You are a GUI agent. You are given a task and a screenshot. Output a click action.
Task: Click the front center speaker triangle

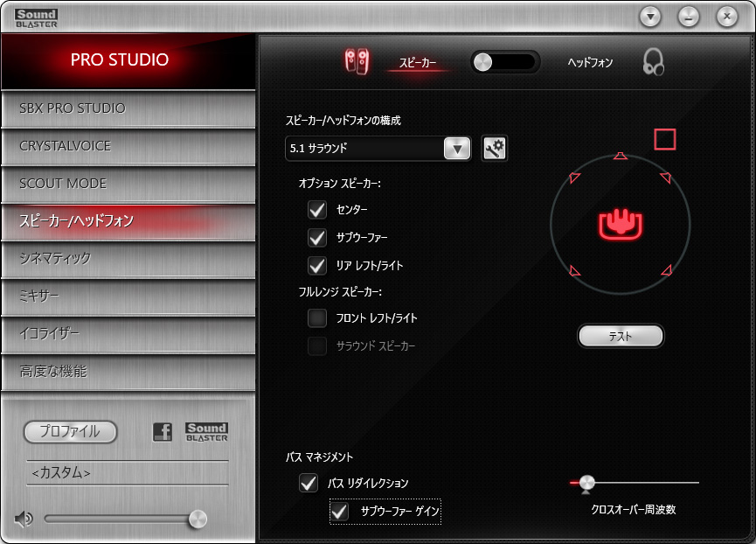coord(621,156)
